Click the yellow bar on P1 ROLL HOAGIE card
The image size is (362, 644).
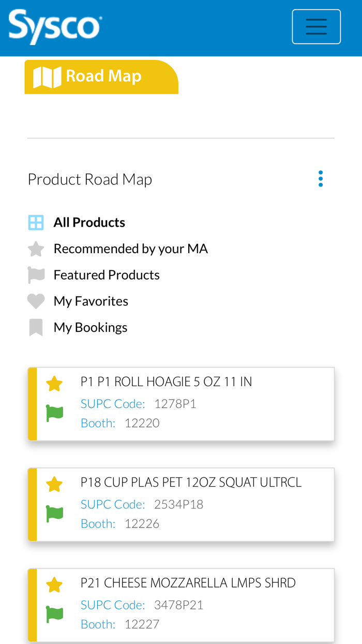tap(32, 403)
